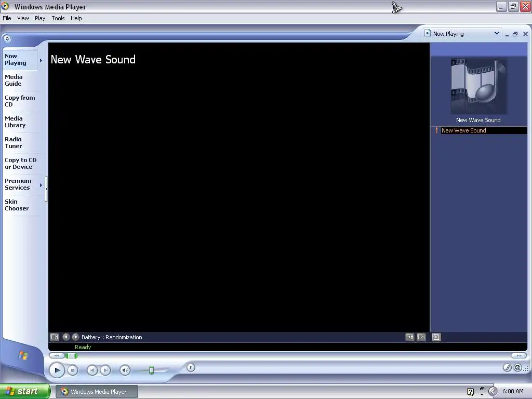Click the Windows logo in player corner
The image size is (532, 399).
(23, 355)
